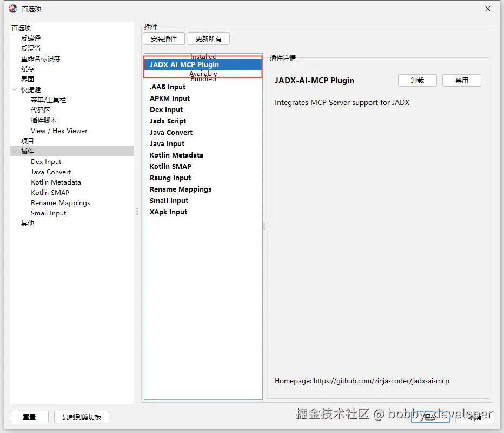This screenshot has width=504, height=433.
Task: Click the splitter handle beside the preferences tree
Action: pos(137,211)
